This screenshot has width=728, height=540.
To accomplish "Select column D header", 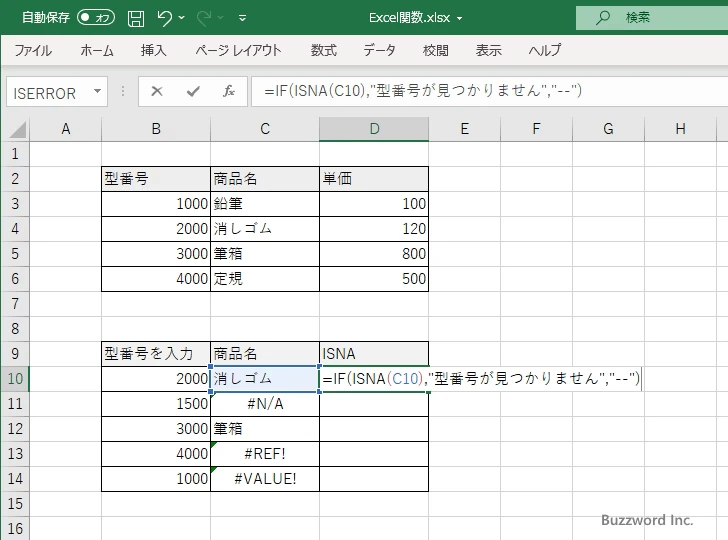I will tap(374, 129).
